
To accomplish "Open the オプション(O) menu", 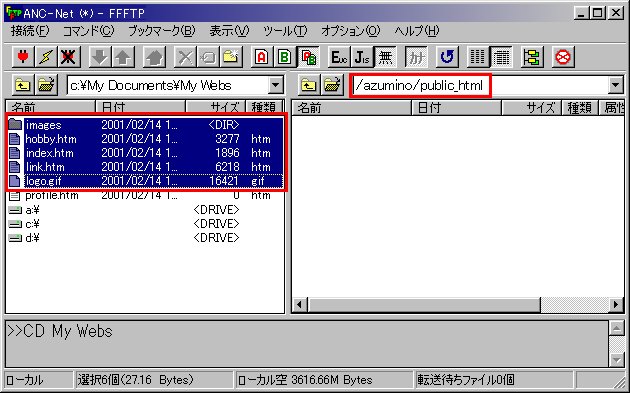I will point(351,31).
